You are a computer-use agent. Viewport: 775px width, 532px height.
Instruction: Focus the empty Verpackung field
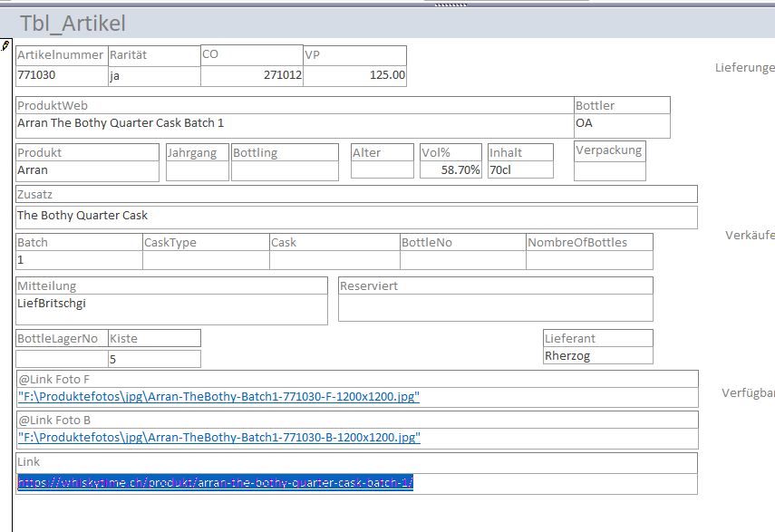(610, 171)
